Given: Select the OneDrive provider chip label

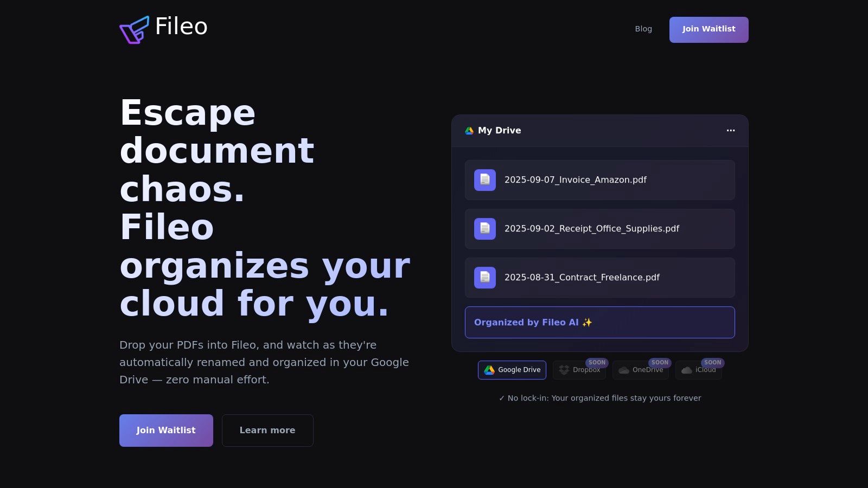Looking at the screenshot, I should (x=648, y=370).
